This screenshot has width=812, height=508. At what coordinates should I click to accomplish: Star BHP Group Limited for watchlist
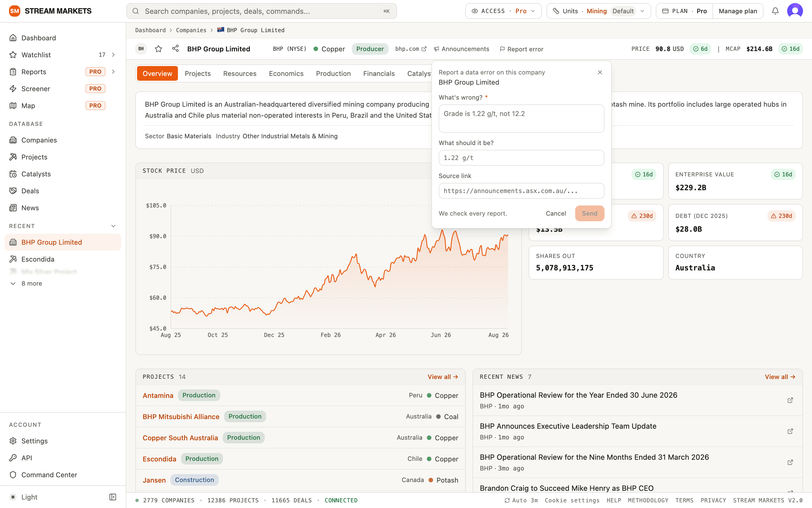pyautogui.click(x=158, y=49)
